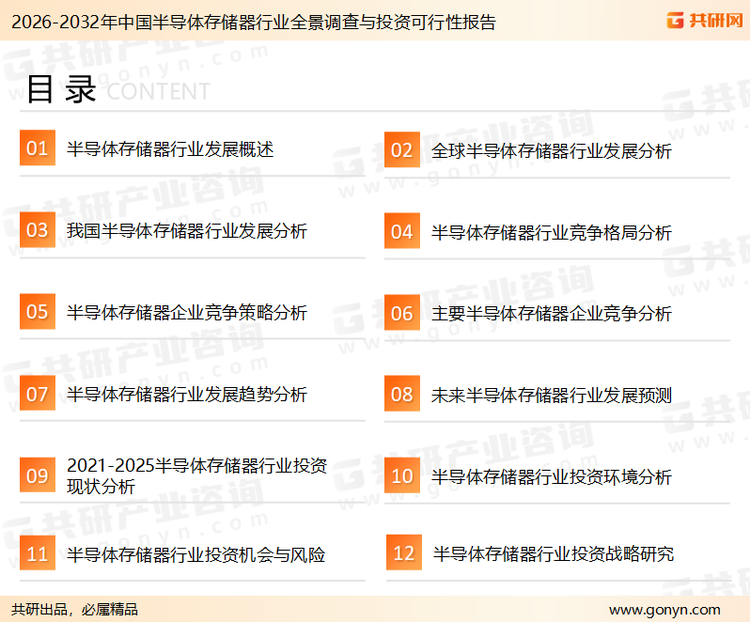Open chapter 2021-2025半导体存储器行业投资现状分析
Screen dimensions: 750x622
click(x=197, y=476)
